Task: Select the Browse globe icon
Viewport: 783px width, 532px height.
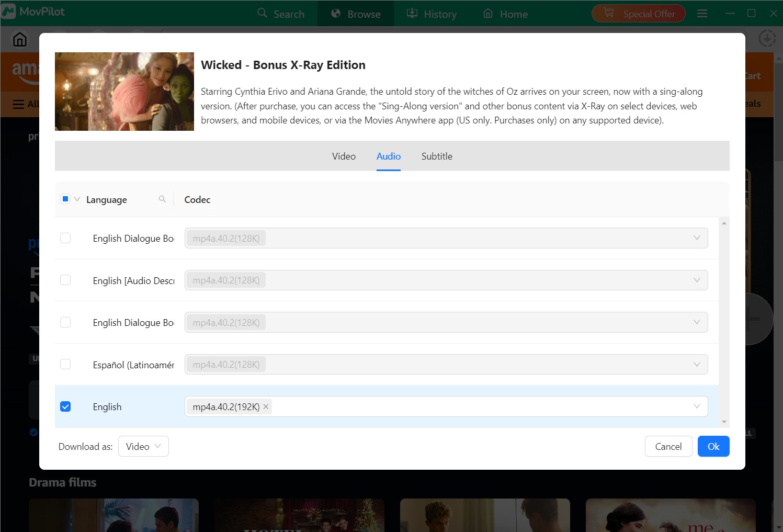Action: 334,13
